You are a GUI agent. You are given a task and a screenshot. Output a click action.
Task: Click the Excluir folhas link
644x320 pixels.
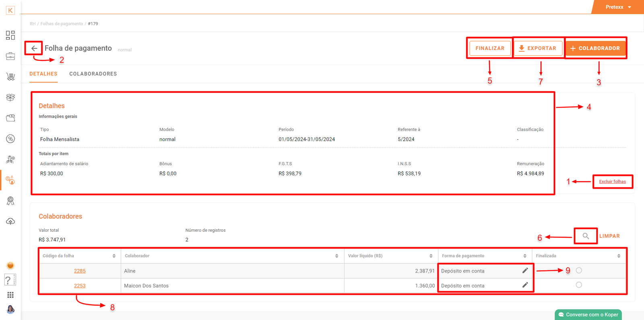pyautogui.click(x=612, y=182)
